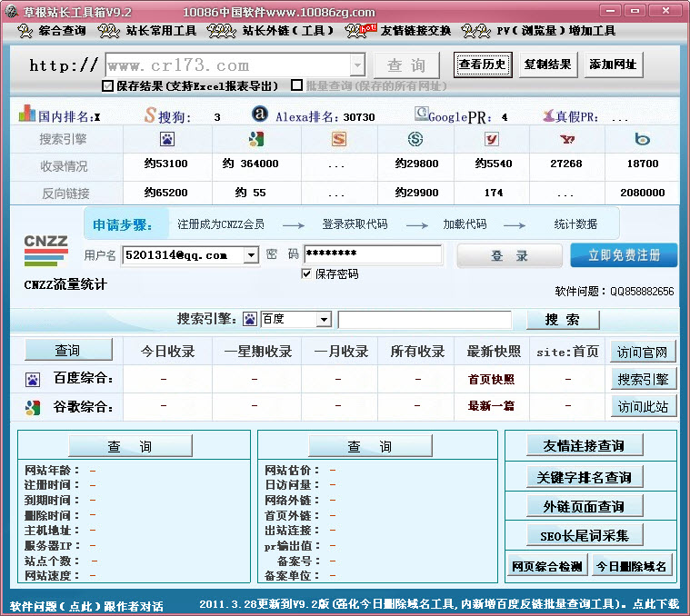This screenshot has height=616, width=690.
Task: Click 立即免费注册 button
Action: point(624,255)
